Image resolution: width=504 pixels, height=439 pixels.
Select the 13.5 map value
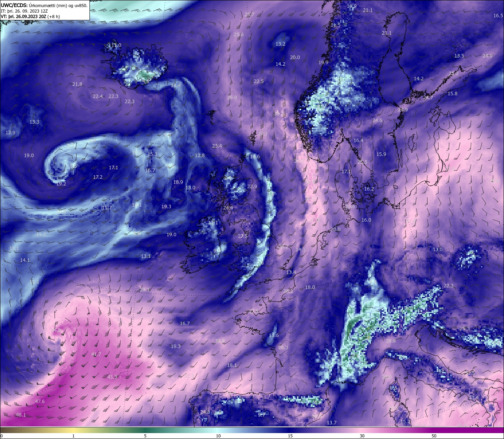point(459,56)
